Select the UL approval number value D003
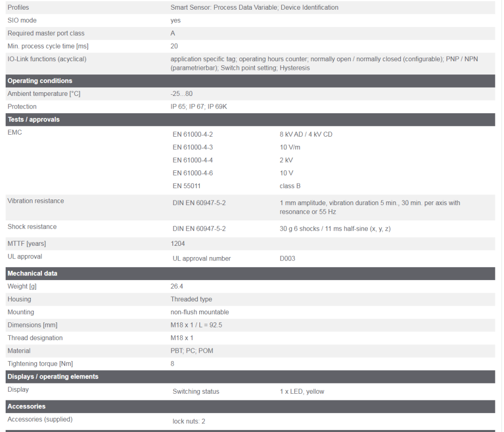 (287, 259)
